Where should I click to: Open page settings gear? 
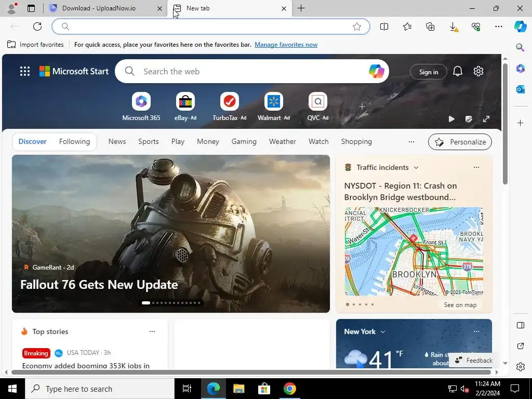point(478,71)
